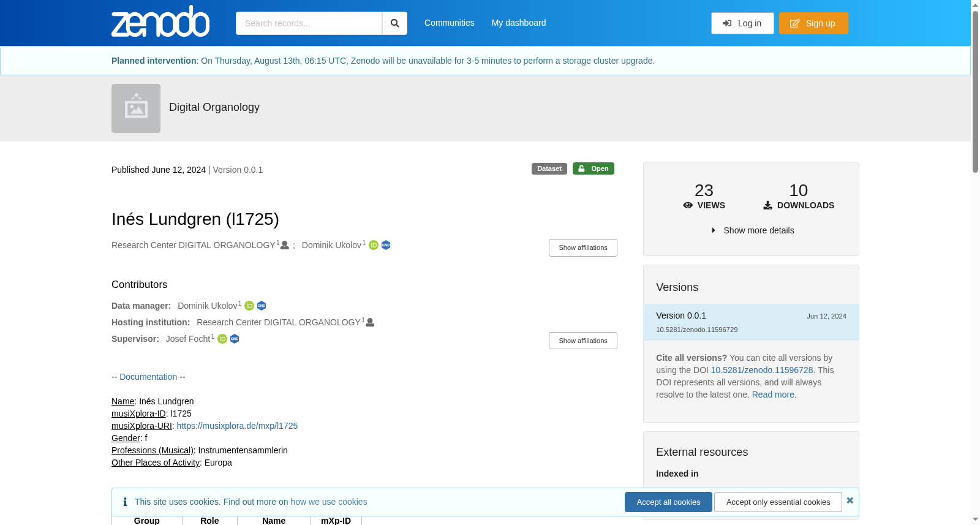The image size is (980, 525).
Task: Click author Dominik Ukolov in the creators line
Action: pos(331,245)
